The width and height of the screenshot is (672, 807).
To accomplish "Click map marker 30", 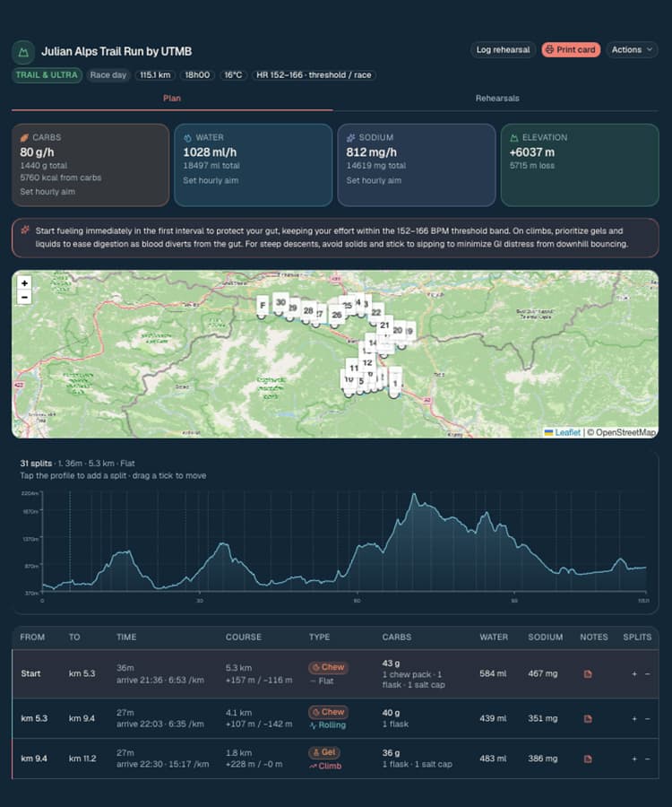I will pyautogui.click(x=280, y=303).
